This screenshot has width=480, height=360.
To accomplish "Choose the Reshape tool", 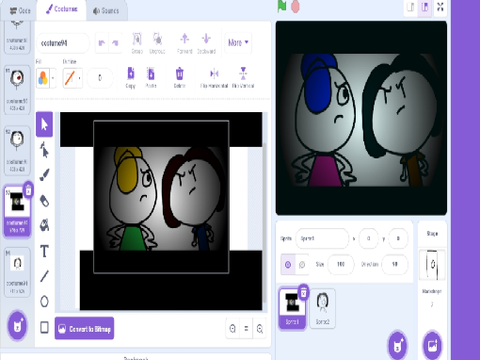I will pyautogui.click(x=44, y=149).
